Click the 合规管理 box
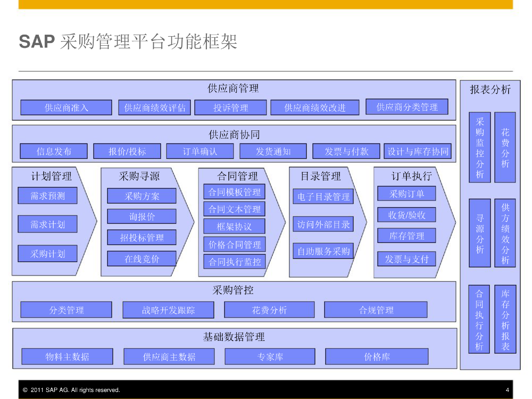Image resolution: width=532 pixels, height=399 pixels. (x=376, y=310)
